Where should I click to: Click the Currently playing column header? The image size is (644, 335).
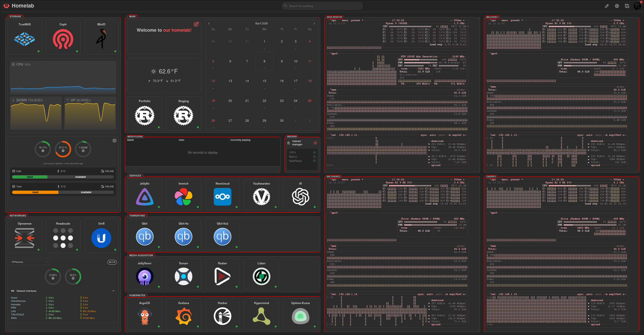[240, 140]
